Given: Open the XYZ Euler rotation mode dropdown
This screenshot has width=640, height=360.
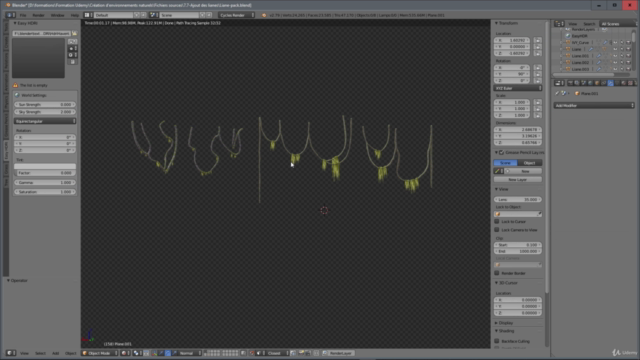Looking at the screenshot, I should pos(518,88).
